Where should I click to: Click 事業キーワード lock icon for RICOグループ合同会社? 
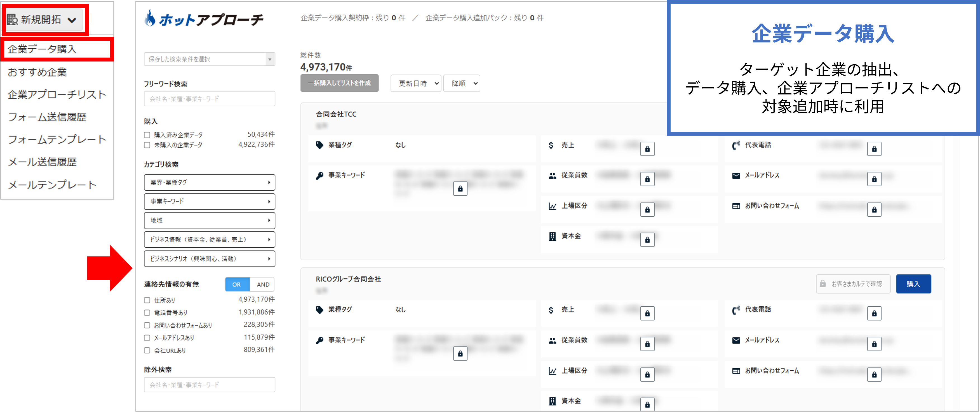pyautogui.click(x=460, y=354)
